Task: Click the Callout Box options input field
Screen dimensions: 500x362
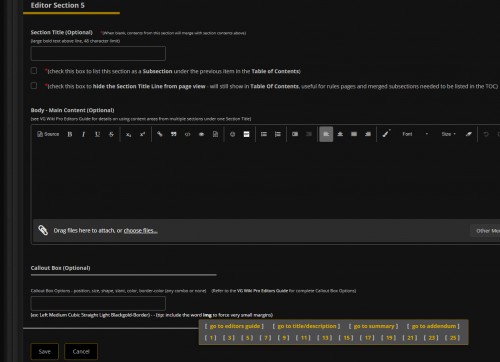Action: (98, 303)
